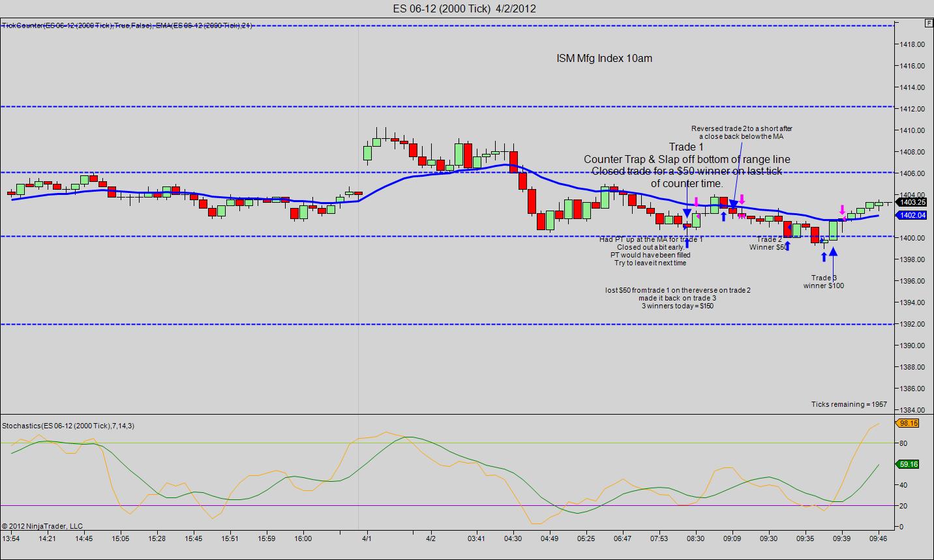
Task: Select the Trade 3 winner $100 note
Action: (824, 282)
